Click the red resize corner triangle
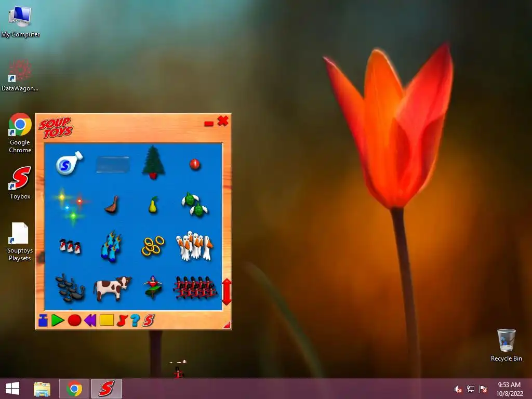 [x=227, y=325]
